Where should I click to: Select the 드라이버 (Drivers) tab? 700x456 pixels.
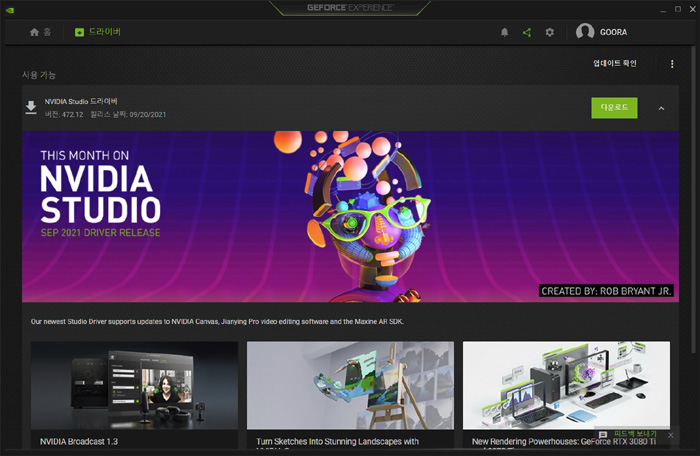point(97,32)
